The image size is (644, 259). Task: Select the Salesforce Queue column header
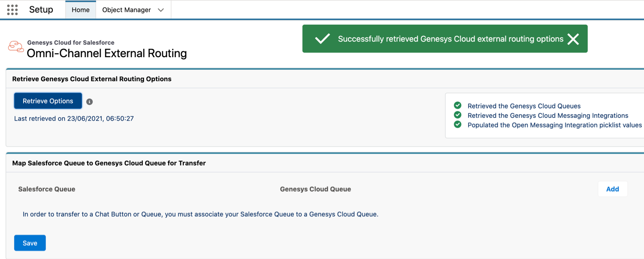click(47, 189)
